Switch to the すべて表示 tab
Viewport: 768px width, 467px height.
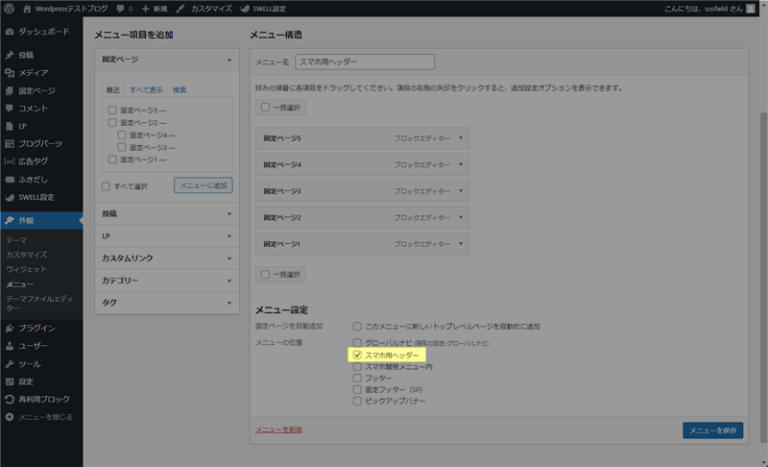pos(145,90)
